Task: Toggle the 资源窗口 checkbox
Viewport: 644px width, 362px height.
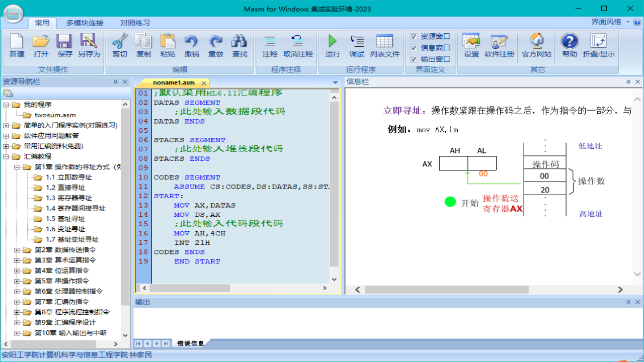Action: pos(415,35)
